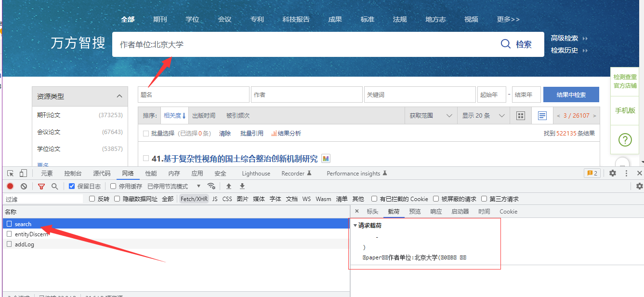The width and height of the screenshot is (644, 297).
Task: Open network search magnifier icon
Action: point(54,186)
